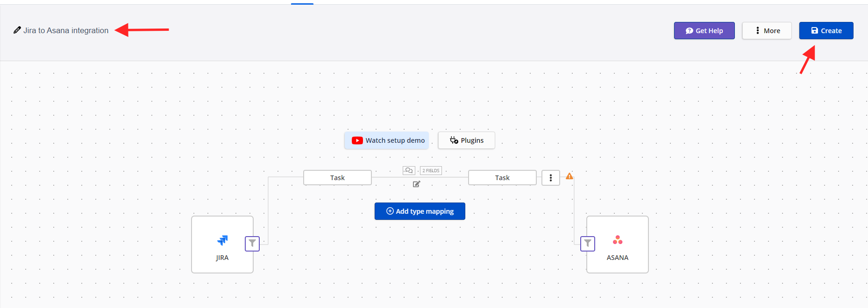Open the filter icon on JIRA node
Screen dimensions: 868x308
tap(252, 244)
